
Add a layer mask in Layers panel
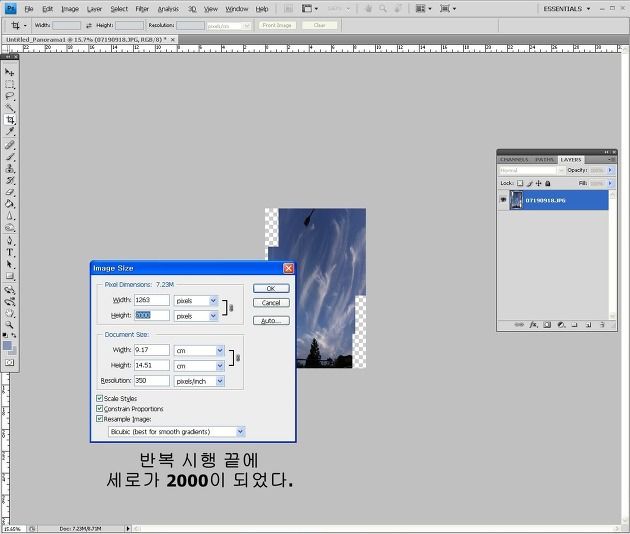click(547, 325)
